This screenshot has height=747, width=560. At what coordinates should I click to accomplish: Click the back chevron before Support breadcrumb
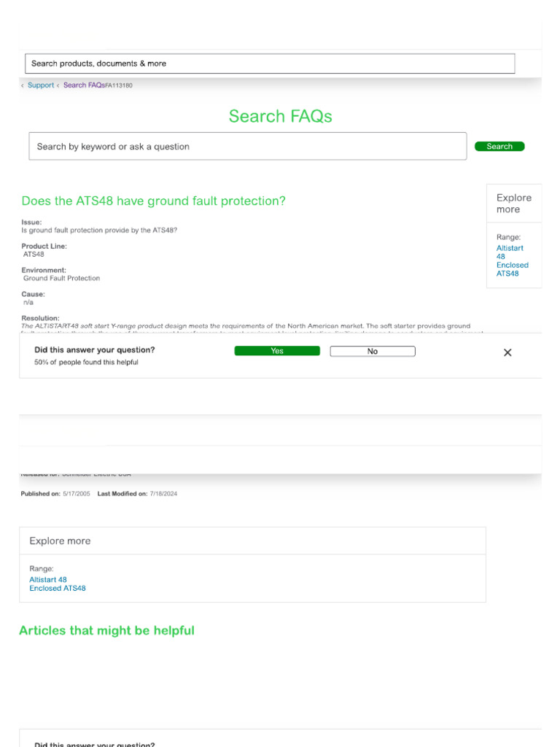pyautogui.click(x=23, y=85)
